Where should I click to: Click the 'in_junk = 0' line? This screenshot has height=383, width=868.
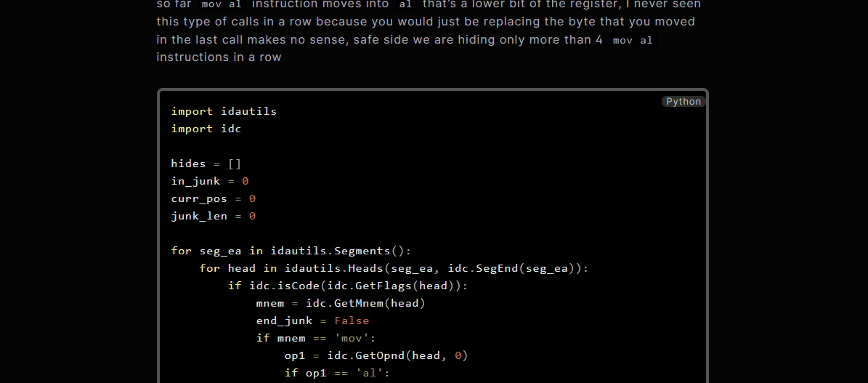(x=210, y=181)
